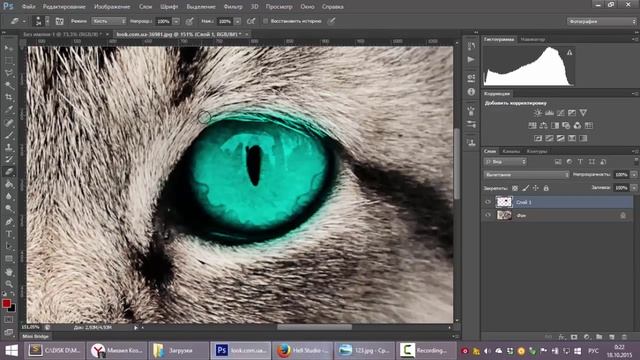The image size is (640, 360).
Task: Select the Eyedropper tool
Action: (9, 110)
